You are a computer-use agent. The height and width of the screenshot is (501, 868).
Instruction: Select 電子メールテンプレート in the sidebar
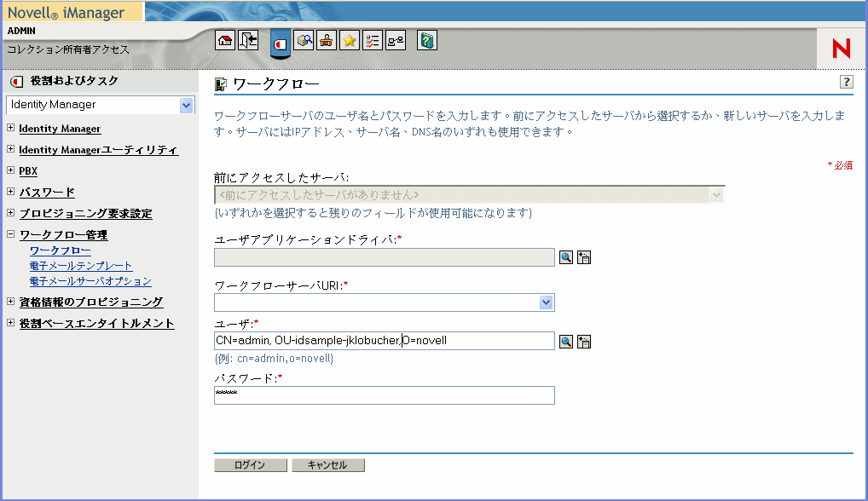81,266
